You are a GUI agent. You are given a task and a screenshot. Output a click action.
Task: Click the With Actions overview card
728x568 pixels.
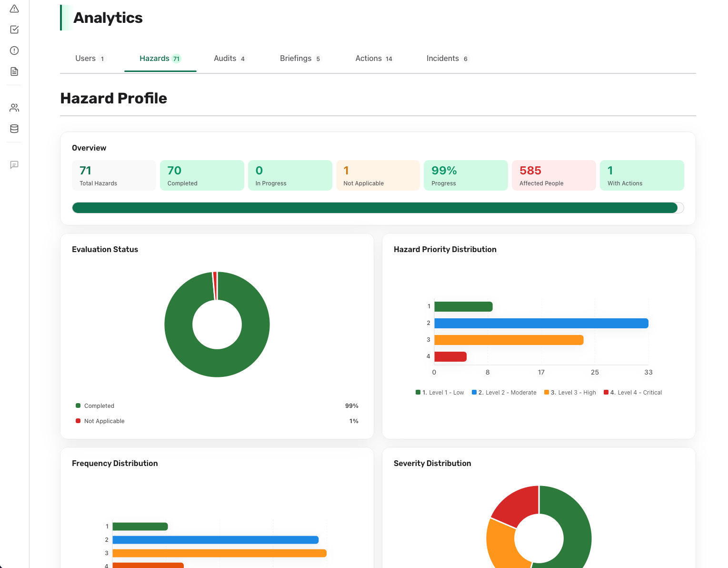(x=642, y=175)
